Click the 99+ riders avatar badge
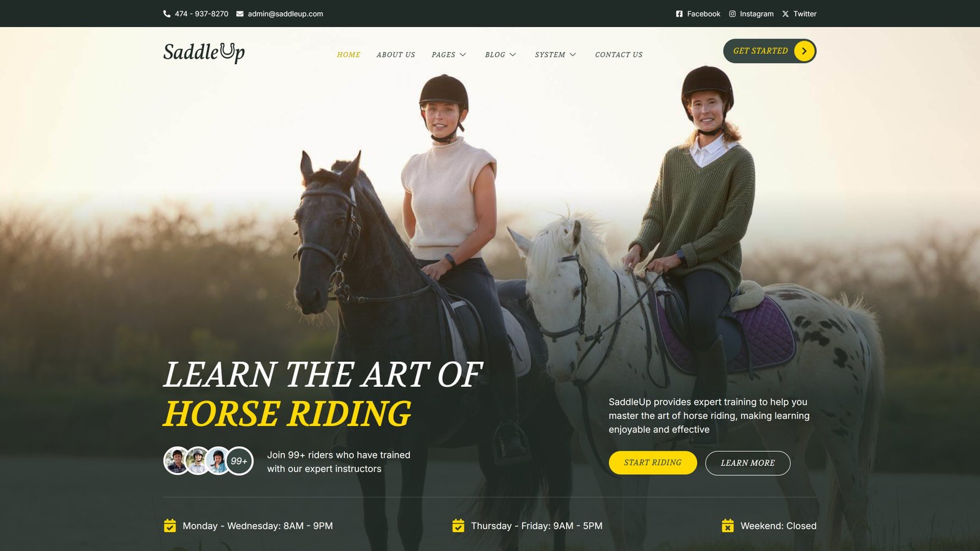The image size is (980, 551). 239,461
